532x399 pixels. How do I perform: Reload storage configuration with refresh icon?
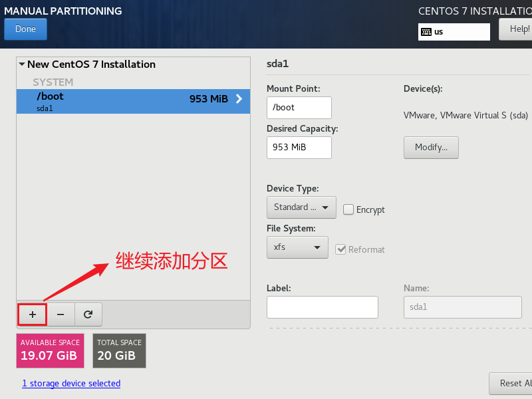pyautogui.click(x=88, y=315)
